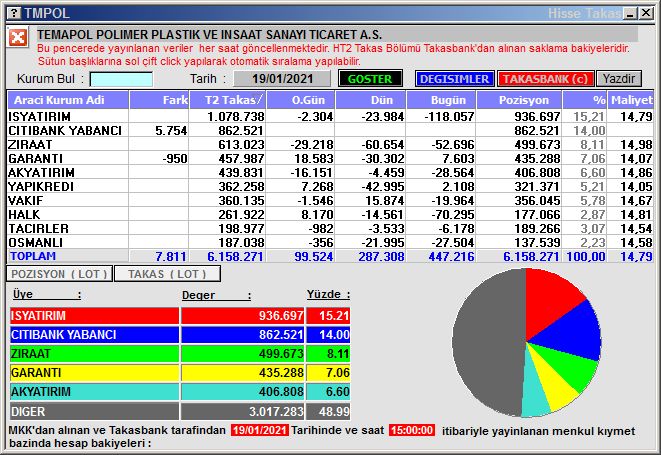Select the AKYATIRIM row name in table
The height and width of the screenshot is (455, 661).
pyautogui.click(x=41, y=172)
